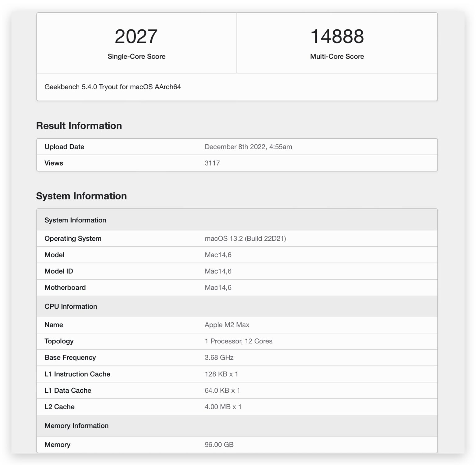Click the large System Information heading
476x465 pixels.
82,196
